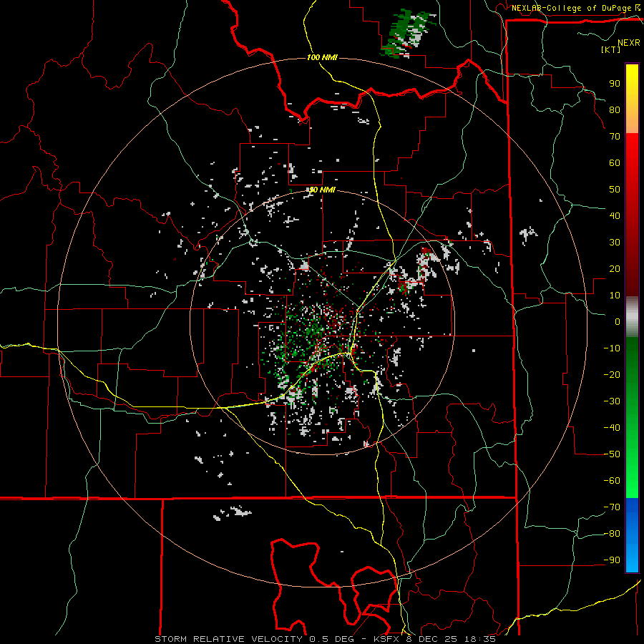The height and width of the screenshot is (644, 644).
Task: Click the [KT] units label
Action: pyautogui.click(x=611, y=49)
